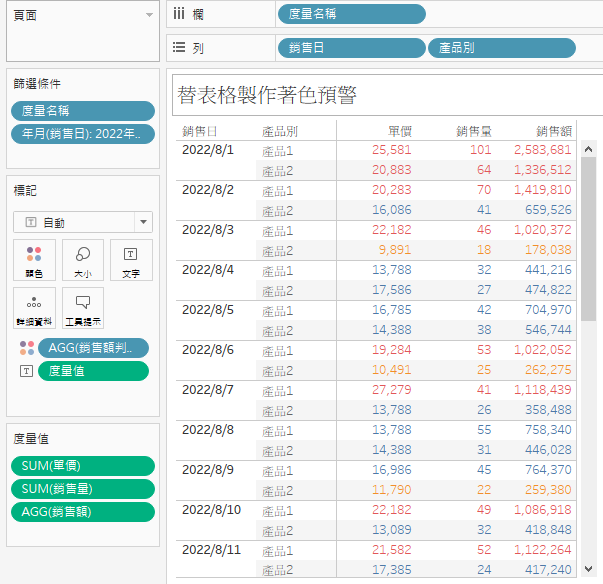Open the 頁面 shelf dropdown arrow
Image resolution: width=603 pixels, height=584 pixels.
[x=149, y=15]
